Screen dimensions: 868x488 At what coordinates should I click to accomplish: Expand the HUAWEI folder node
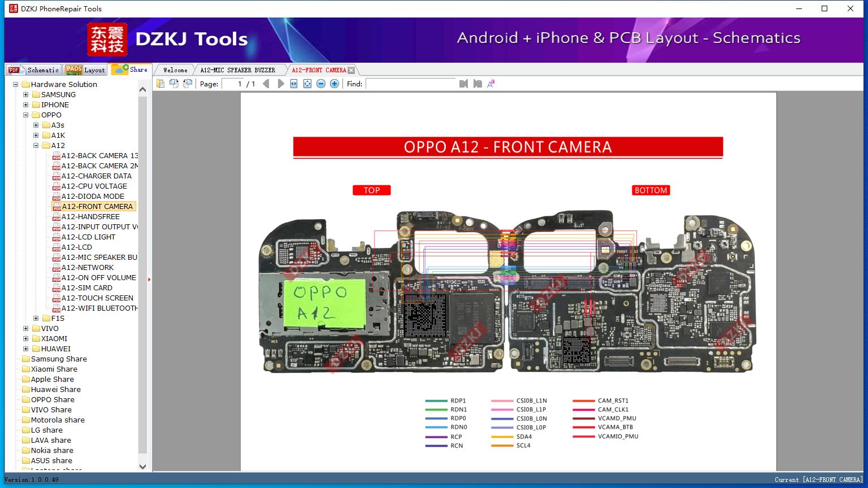click(x=26, y=349)
